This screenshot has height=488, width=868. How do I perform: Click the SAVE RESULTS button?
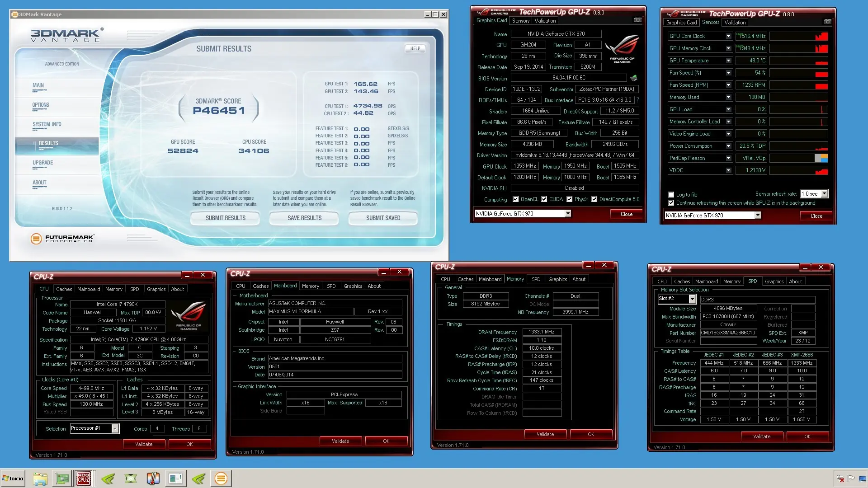pyautogui.click(x=304, y=218)
